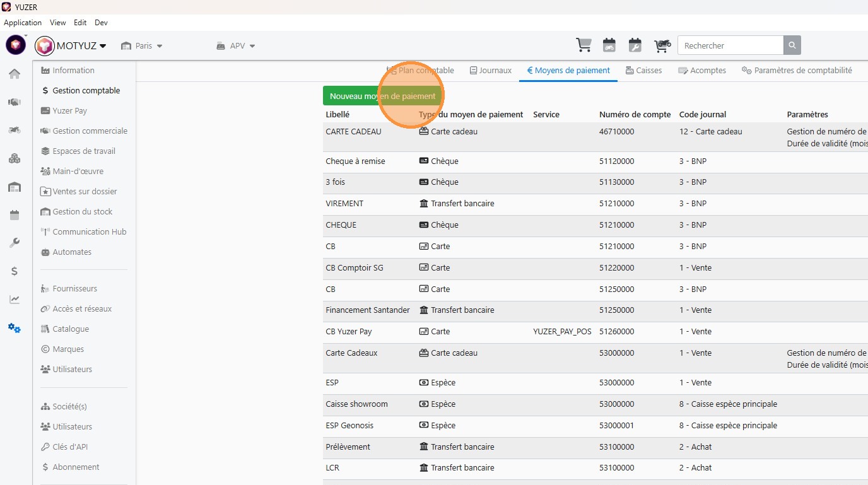Go to Ventes sur dossier
Viewport: 868px width, 485px height.
click(x=79, y=192)
